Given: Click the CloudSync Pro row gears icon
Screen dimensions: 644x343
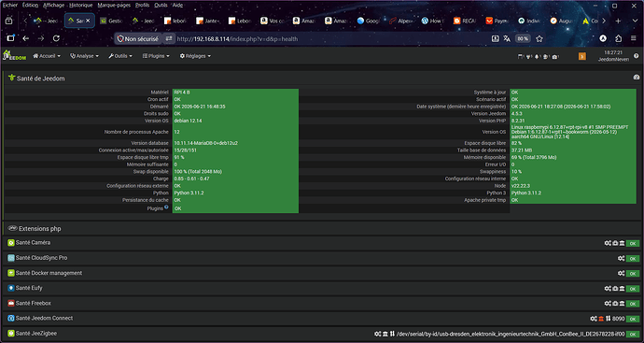Looking at the screenshot, I should tap(621, 258).
